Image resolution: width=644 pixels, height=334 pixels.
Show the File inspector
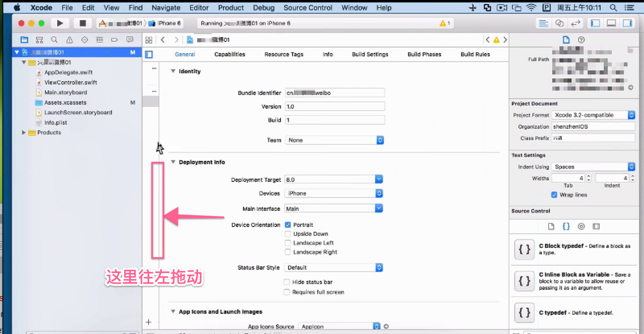[566, 40]
